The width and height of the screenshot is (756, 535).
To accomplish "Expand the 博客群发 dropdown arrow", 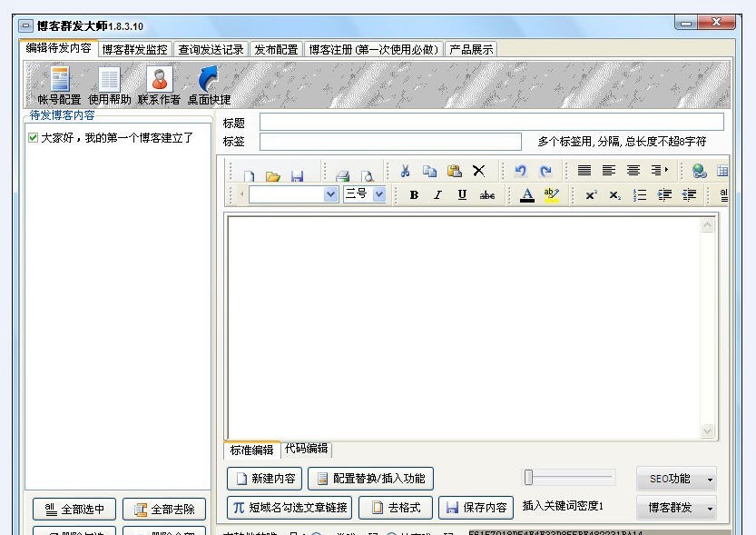I will point(710,509).
